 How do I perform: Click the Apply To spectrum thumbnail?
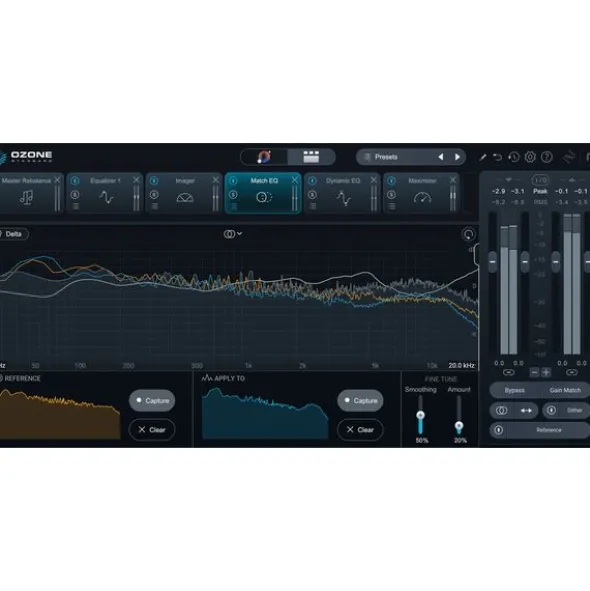pyautogui.click(x=265, y=413)
